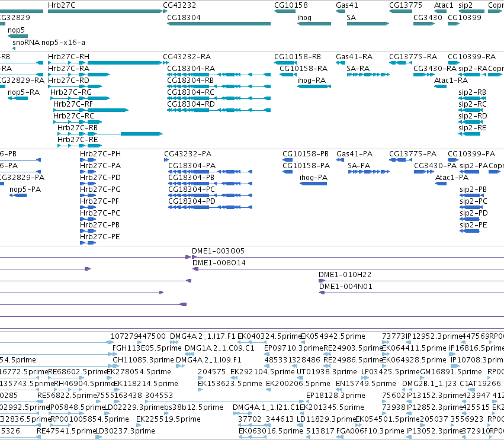The width and height of the screenshot is (504, 440).
Task: Open the snoRNA:nop5-x16-a label
Action: (x=49, y=43)
